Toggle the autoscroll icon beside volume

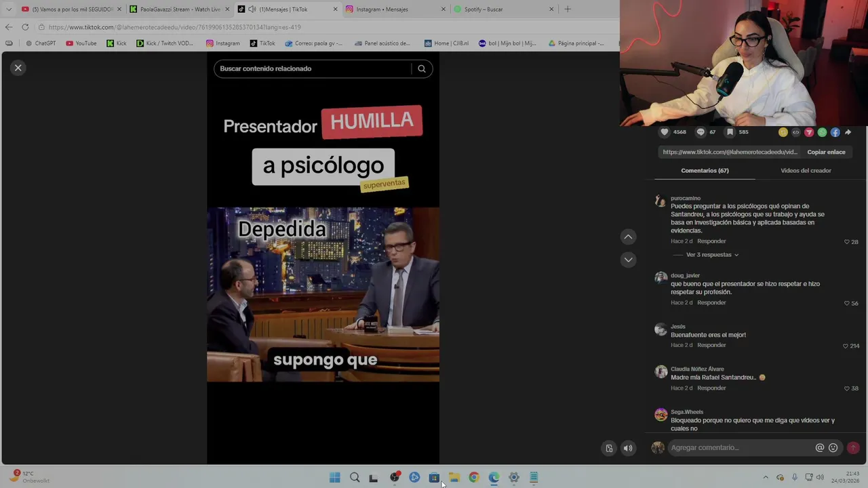click(x=609, y=448)
